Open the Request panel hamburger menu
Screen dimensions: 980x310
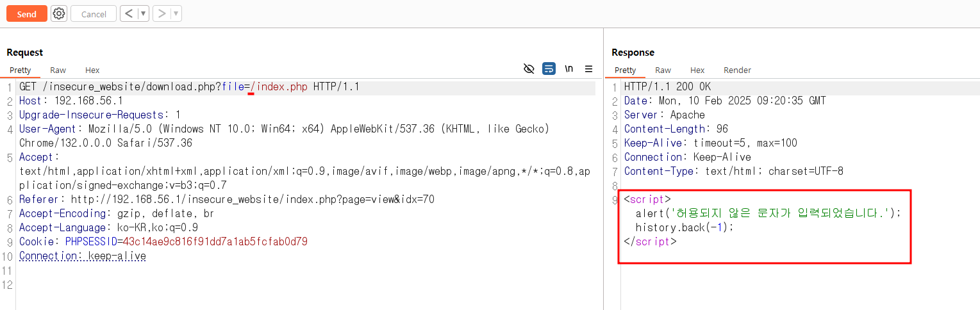click(588, 69)
